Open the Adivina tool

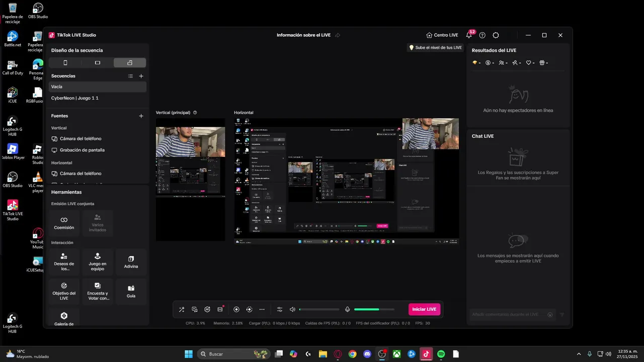[131, 262]
